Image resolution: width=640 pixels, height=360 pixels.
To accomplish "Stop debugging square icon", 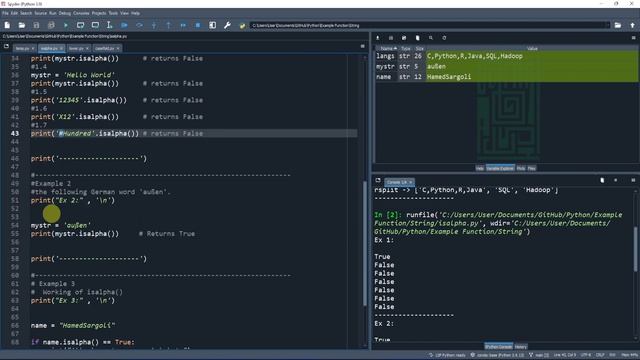I will tap(198, 25).
